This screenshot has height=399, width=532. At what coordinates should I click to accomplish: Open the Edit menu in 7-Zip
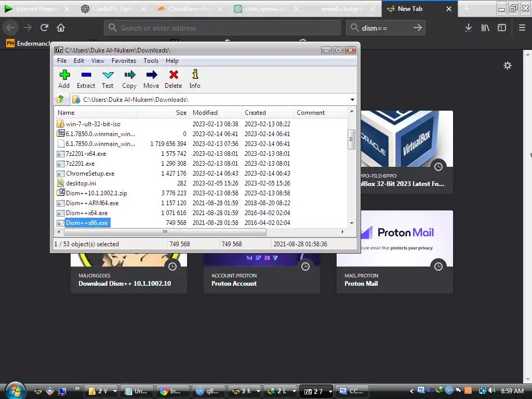click(x=79, y=61)
